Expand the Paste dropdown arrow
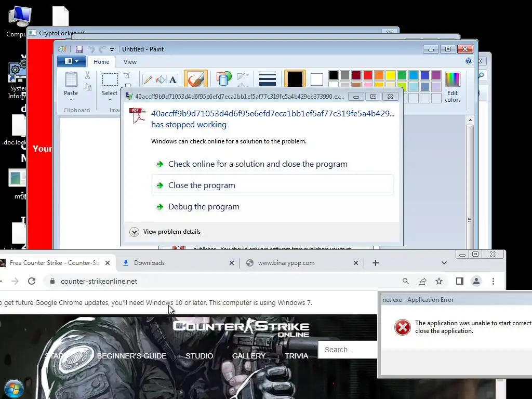 (x=71, y=99)
